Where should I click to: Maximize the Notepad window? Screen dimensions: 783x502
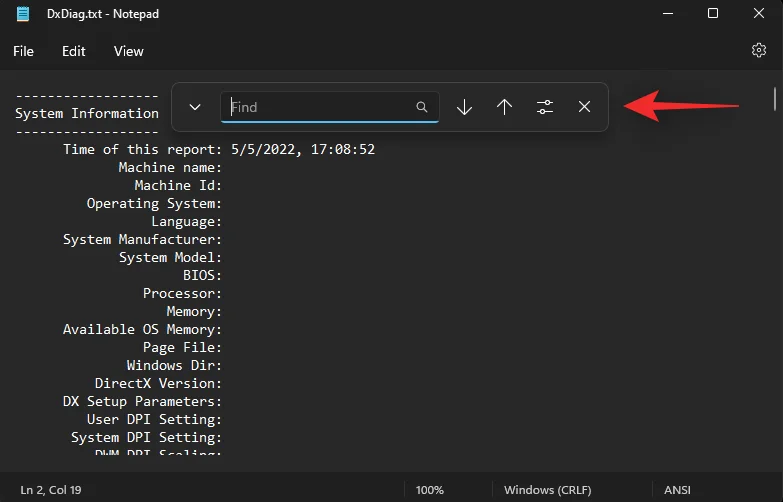click(x=713, y=13)
